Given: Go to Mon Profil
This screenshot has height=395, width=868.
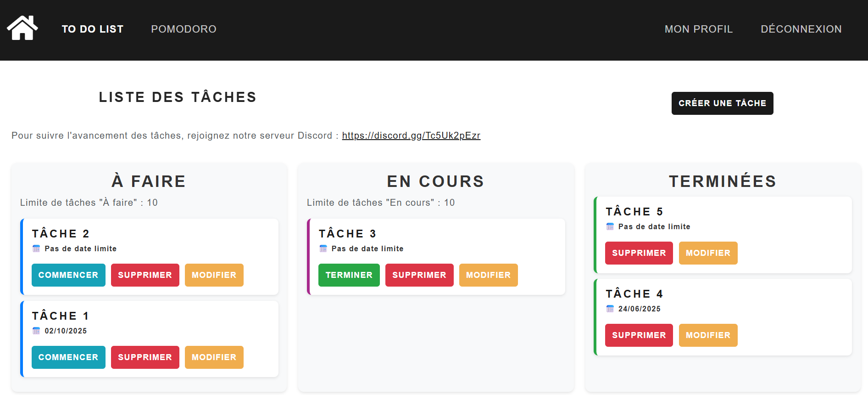Looking at the screenshot, I should (698, 29).
